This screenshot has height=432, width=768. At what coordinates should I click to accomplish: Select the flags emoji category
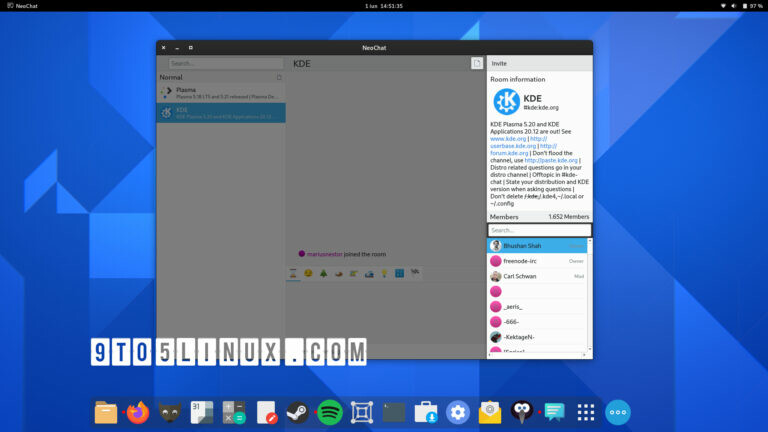(x=415, y=272)
